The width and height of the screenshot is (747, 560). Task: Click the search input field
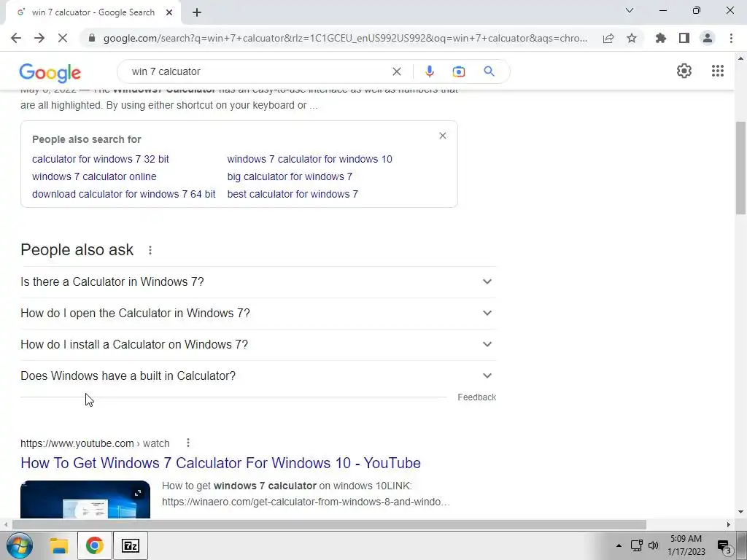coord(258,71)
